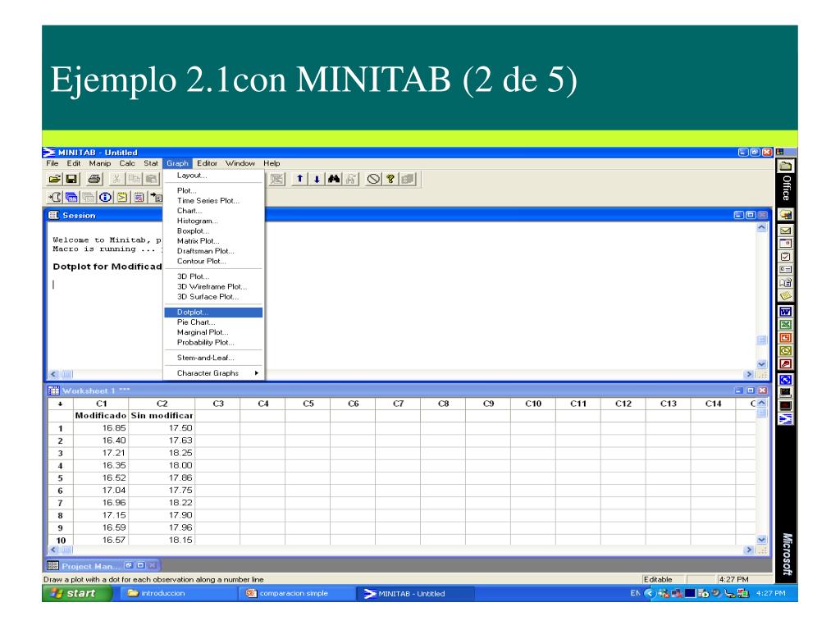Select the C1 column header
This screenshot has width=840, height=630.
pos(101,404)
